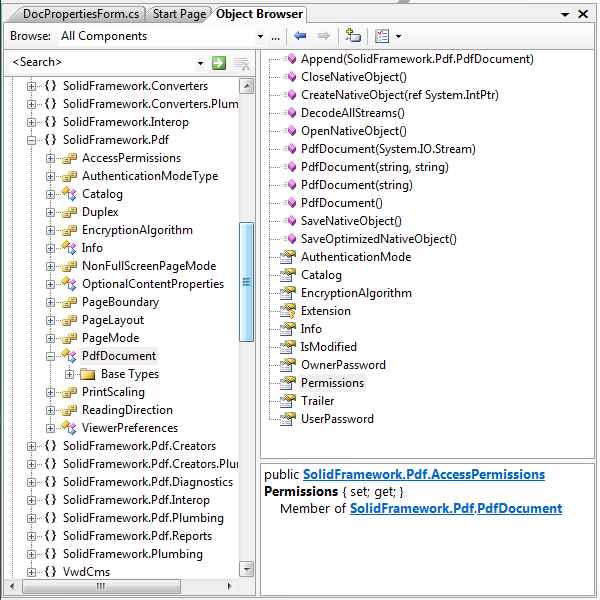Close the Object Browser document window
This screenshot has width=600, height=600.
tap(583, 14)
